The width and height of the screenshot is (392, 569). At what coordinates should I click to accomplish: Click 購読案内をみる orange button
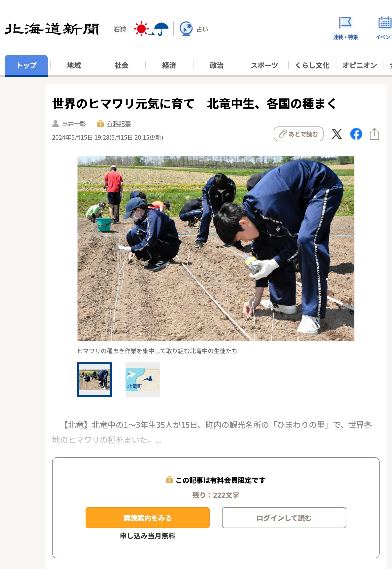point(147,517)
